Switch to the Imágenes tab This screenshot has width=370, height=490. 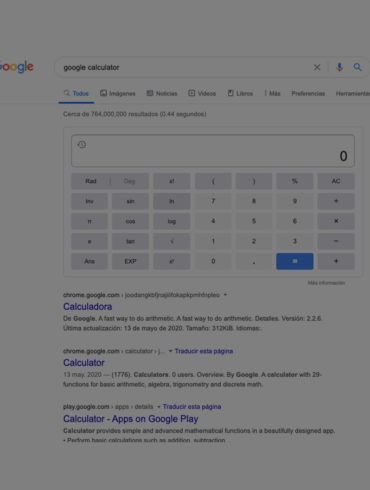pos(118,93)
